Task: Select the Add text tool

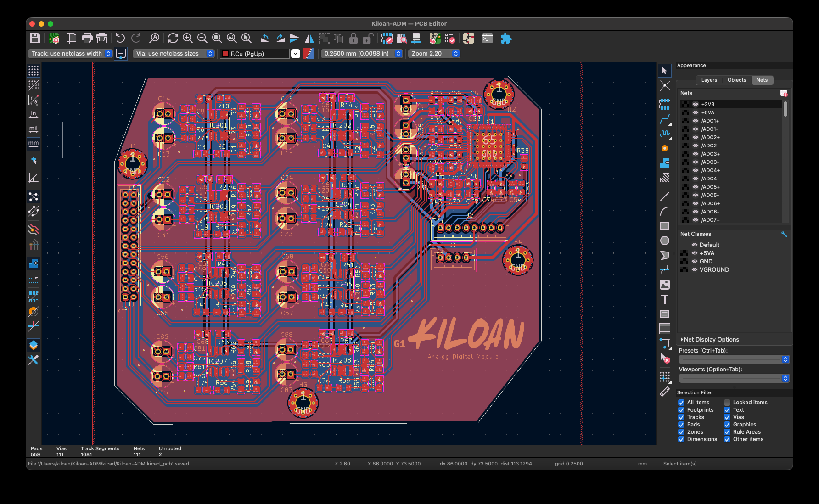Action: pos(665,299)
